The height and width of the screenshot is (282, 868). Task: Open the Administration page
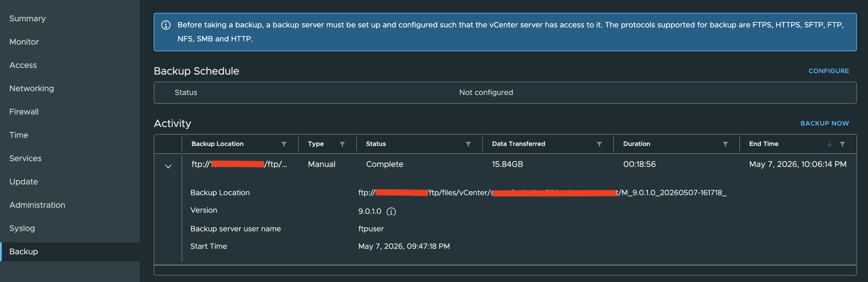tap(37, 205)
